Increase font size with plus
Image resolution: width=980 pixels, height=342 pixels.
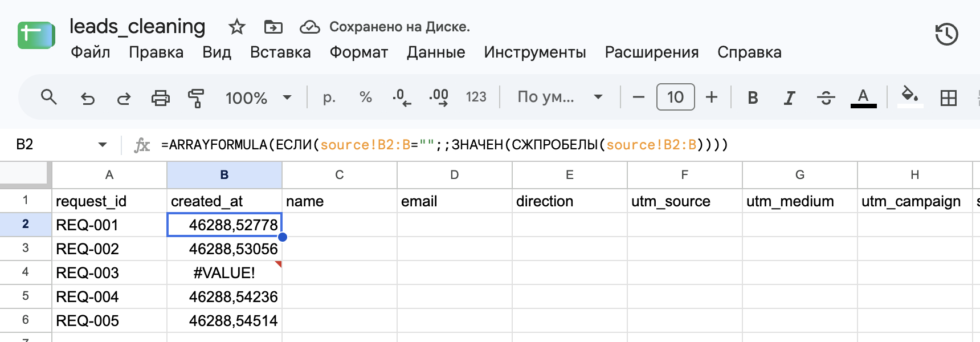(x=712, y=97)
